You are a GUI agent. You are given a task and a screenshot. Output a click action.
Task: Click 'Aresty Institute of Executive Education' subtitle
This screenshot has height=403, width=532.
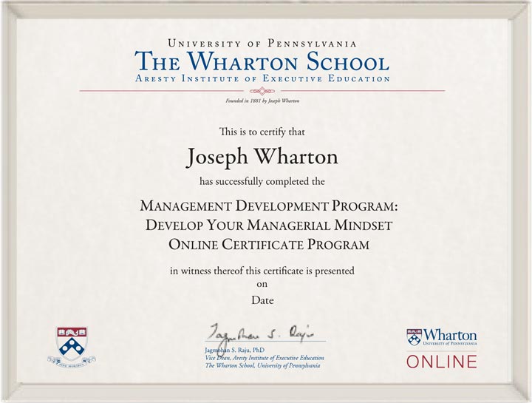[x=262, y=78]
